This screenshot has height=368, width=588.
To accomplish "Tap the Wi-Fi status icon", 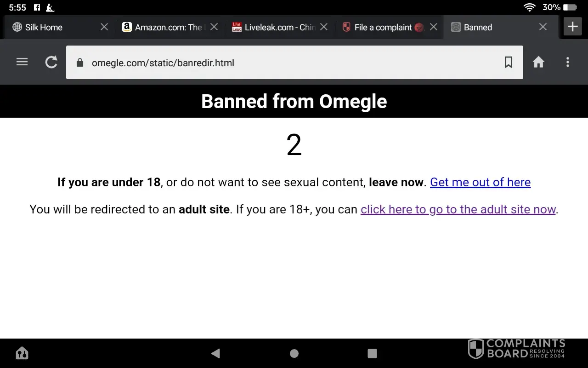I will [530, 7].
